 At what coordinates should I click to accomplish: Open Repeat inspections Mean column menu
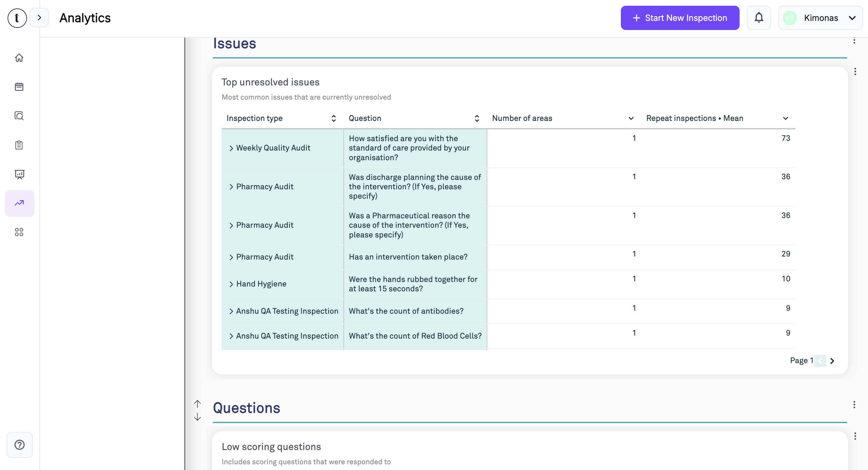(785, 118)
